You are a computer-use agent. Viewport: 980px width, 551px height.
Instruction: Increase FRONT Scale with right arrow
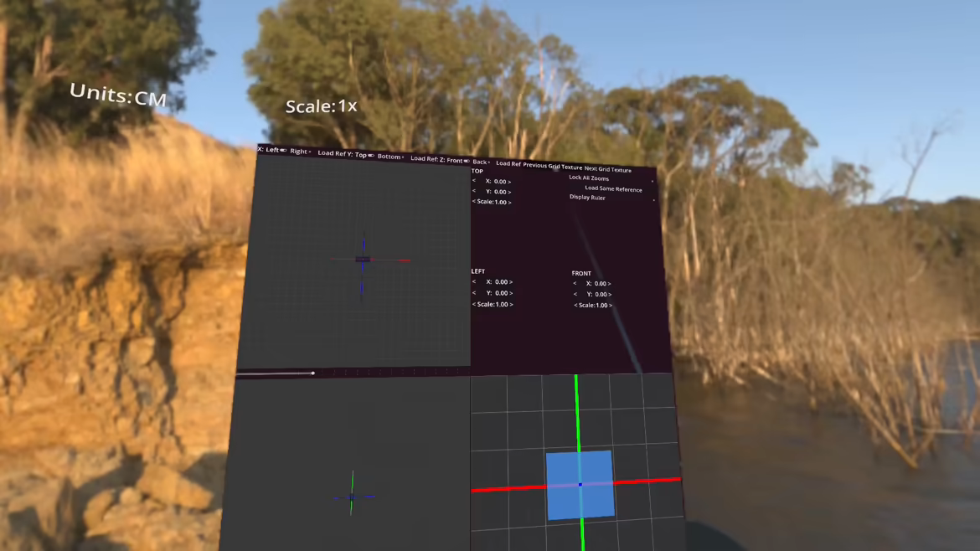tap(611, 306)
